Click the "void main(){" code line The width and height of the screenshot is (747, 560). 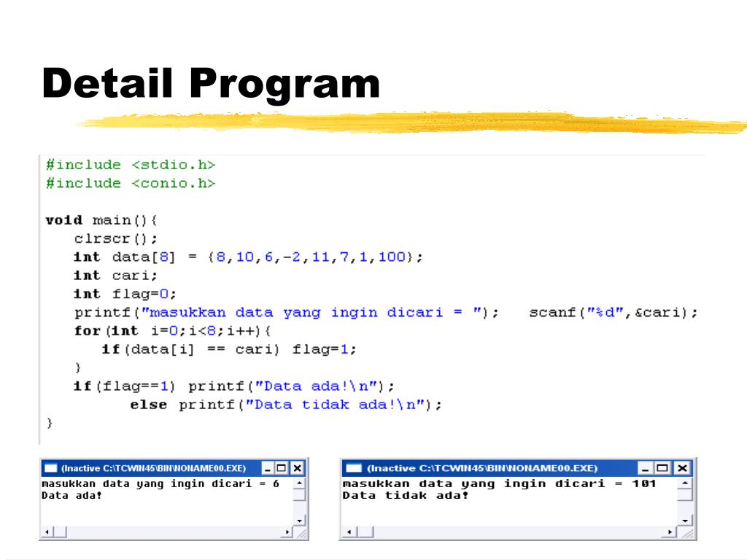101,220
